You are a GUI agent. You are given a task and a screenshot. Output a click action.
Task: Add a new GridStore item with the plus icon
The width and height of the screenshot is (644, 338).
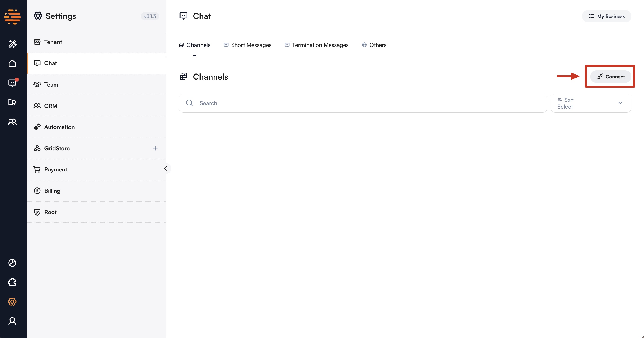coord(155,148)
